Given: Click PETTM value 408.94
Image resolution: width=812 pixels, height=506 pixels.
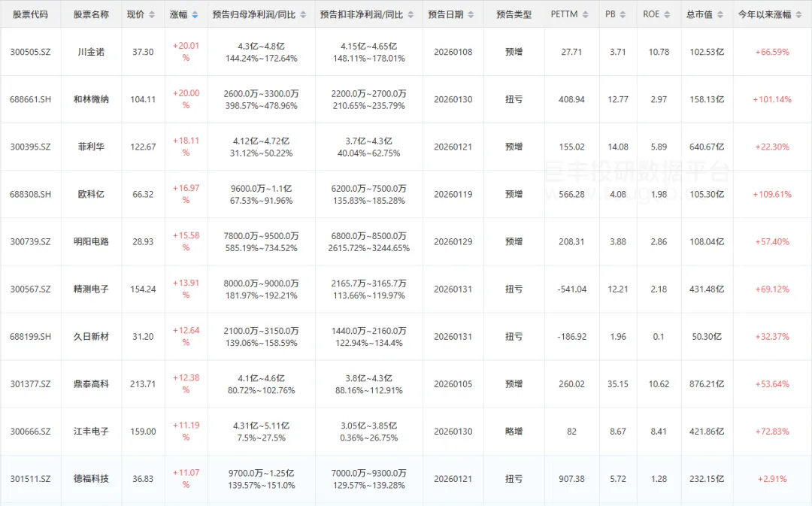Looking at the screenshot, I should (571, 99).
